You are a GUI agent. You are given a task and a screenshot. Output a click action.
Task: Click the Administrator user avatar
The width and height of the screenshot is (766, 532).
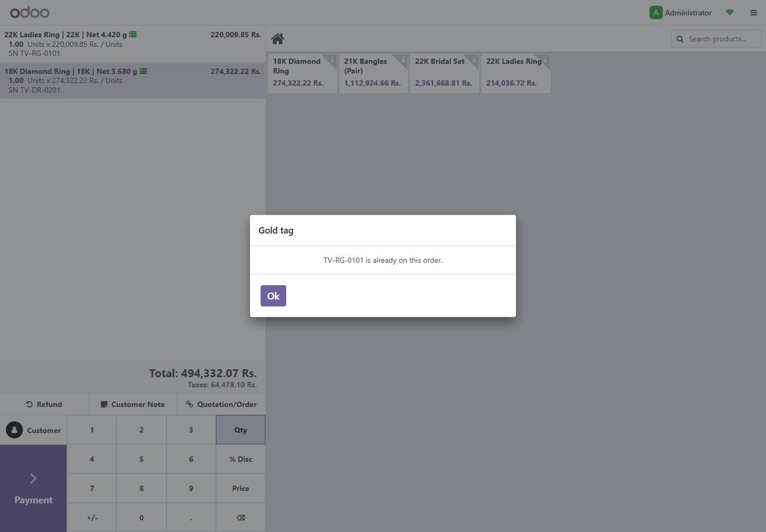coord(656,13)
